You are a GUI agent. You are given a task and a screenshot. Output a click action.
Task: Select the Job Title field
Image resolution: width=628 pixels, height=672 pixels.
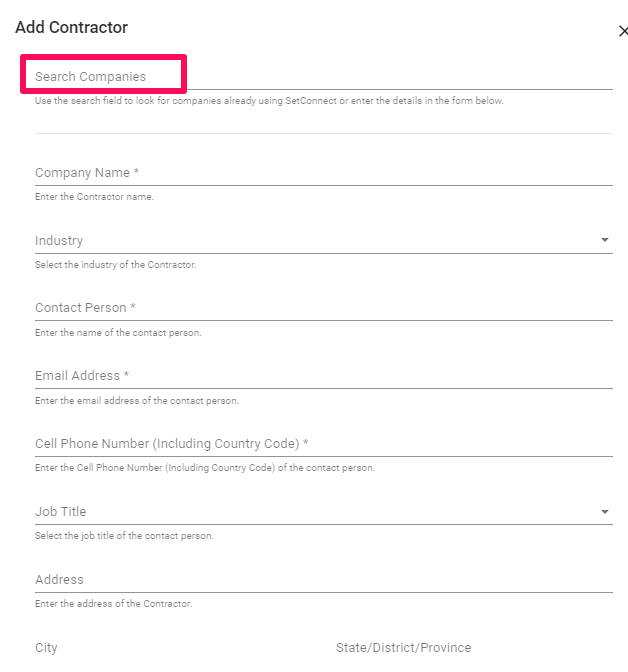[x=324, y=512]
